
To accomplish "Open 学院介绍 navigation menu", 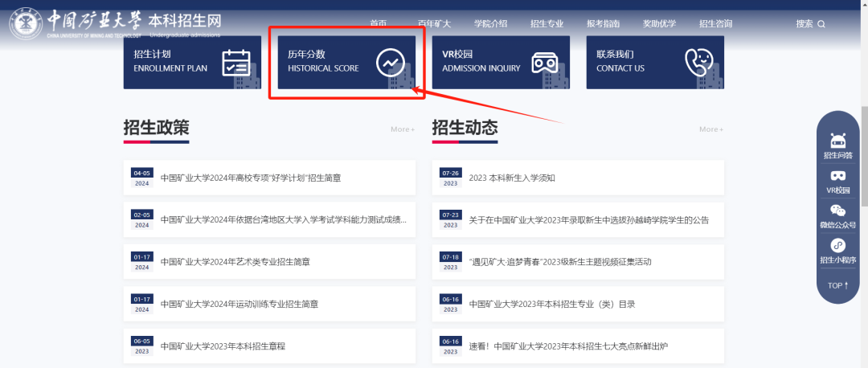I will tap(490, 24).
